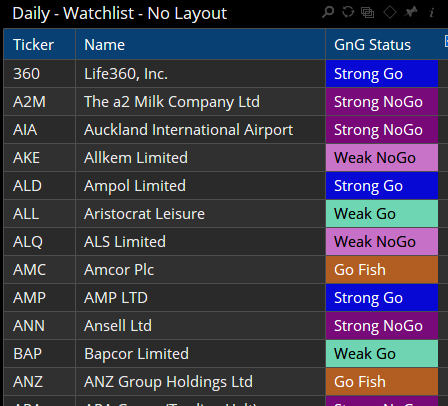Open the magnifier search icon
The image size is (448, 406).
tap(328, 12)
